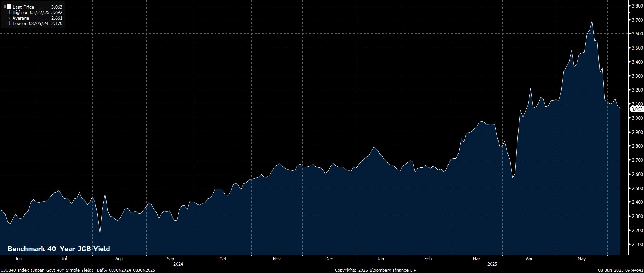This screenshot has width=644, height=273.
Task: Click the Aug month label on x-axis
Action: click(x=119, y=259)
